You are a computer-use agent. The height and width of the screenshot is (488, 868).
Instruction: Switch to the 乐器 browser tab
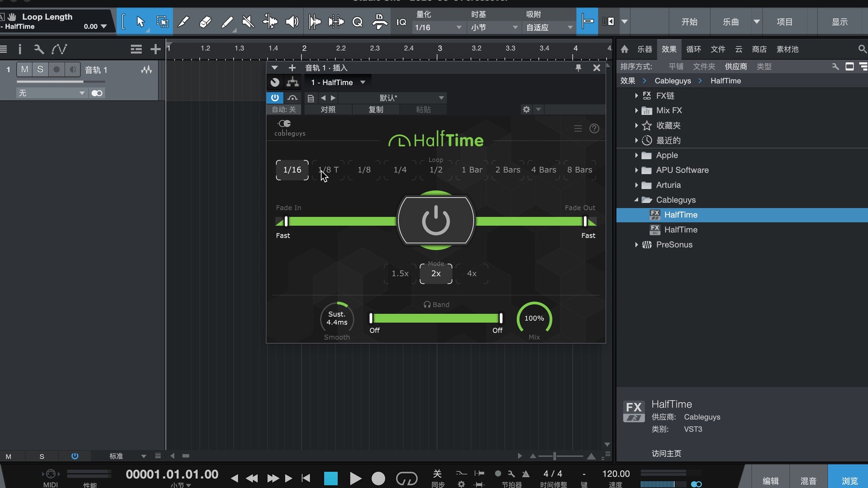click(644, 49)
